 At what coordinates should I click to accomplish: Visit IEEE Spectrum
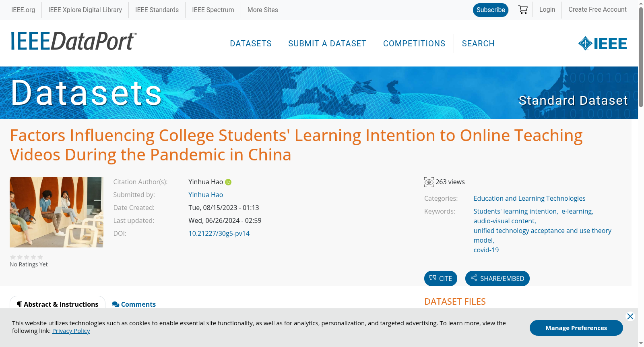click(213, 10)
